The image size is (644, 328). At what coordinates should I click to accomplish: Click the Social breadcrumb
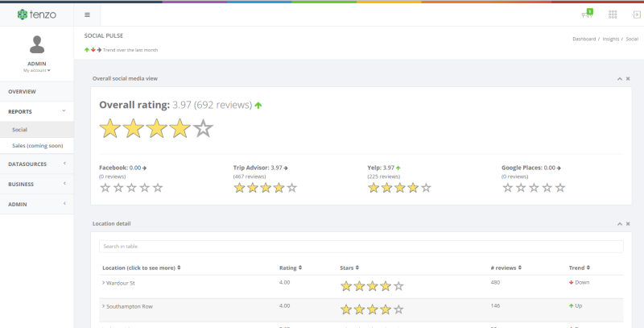point(632,39)
